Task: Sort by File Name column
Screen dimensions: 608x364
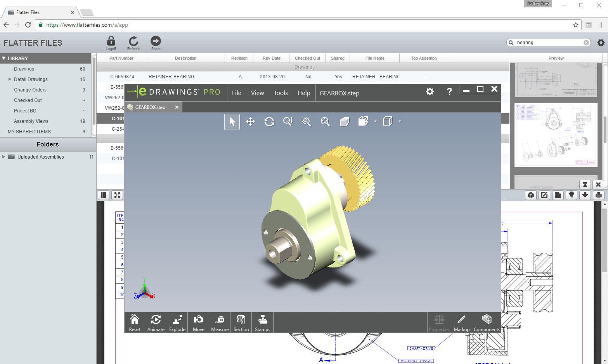Action: pos(375,58)
